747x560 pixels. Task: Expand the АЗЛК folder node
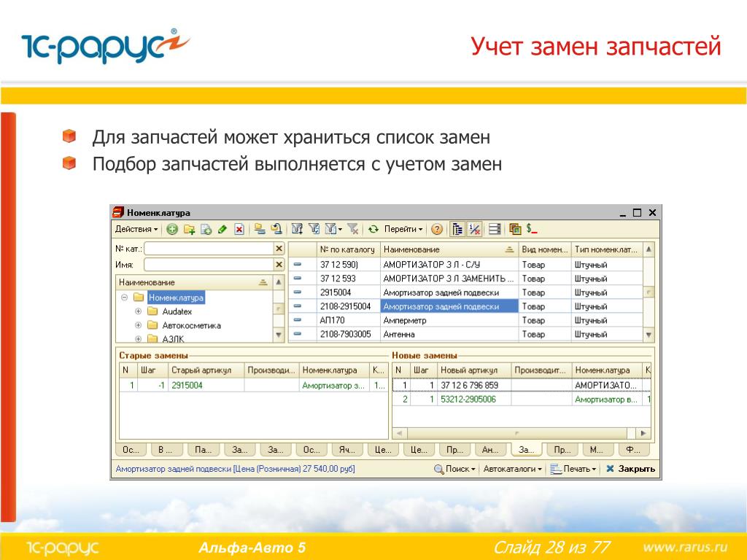pyautogui.click(x=138, y=338)
